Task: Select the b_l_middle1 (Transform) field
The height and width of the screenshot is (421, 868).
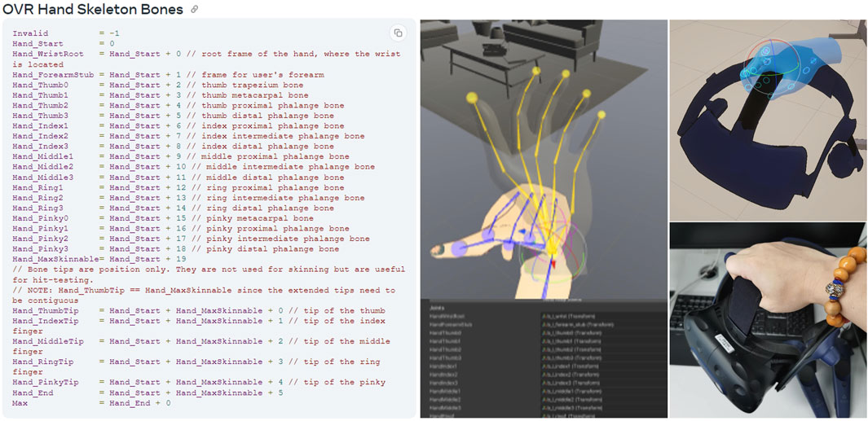Action: click(x=604, y=391)
